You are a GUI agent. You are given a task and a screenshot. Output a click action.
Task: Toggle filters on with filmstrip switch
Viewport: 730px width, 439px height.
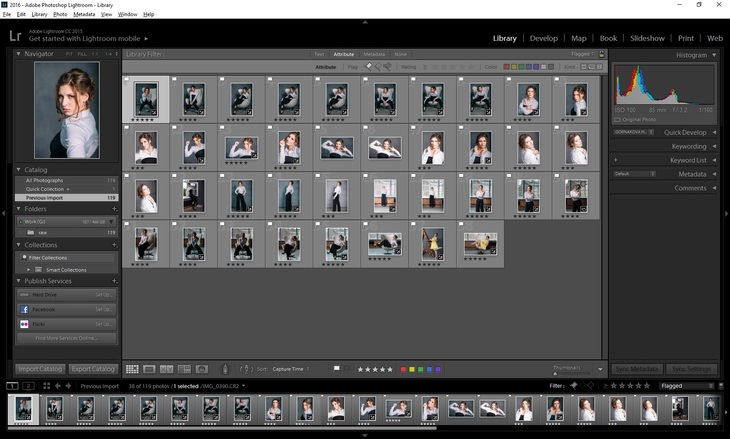721,386
